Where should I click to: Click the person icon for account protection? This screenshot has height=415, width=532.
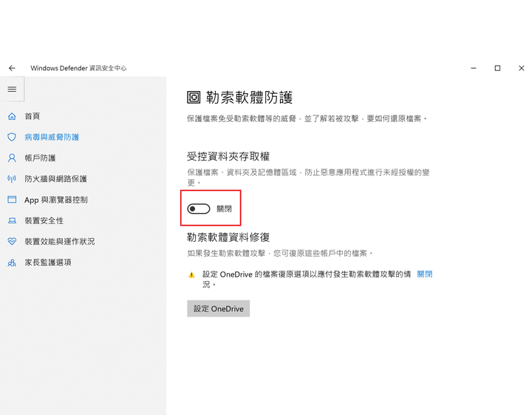point(12,158)
